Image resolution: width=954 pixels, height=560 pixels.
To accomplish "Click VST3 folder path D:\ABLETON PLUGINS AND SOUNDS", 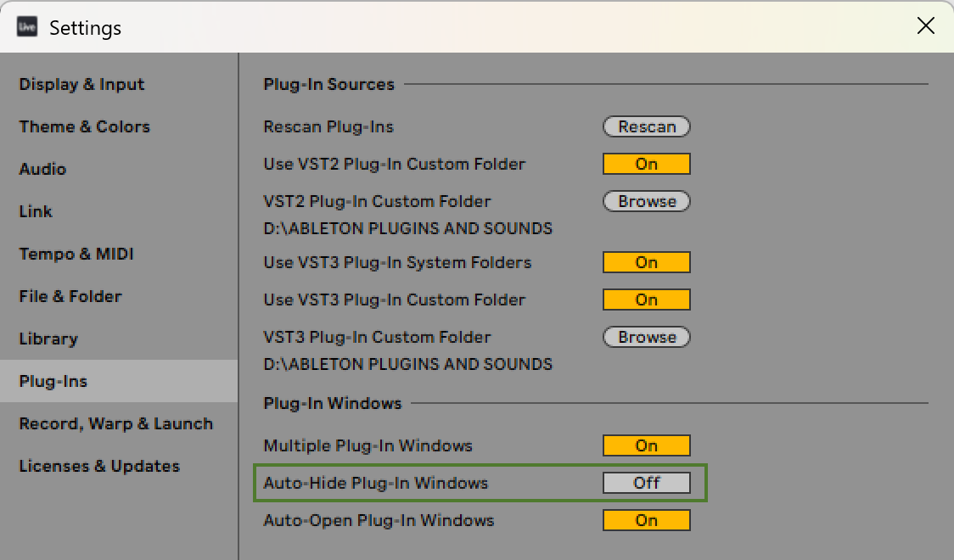I will (x=407, y=364).
